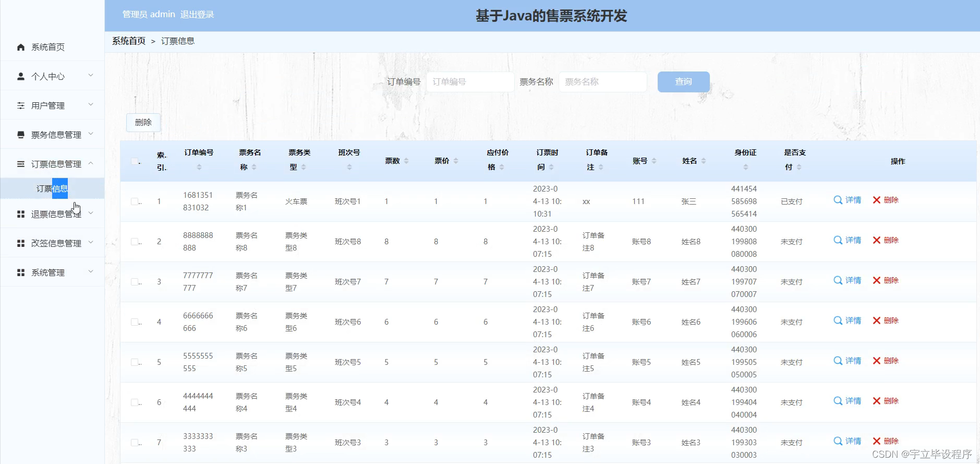Click the sliders icon beside 用户管理
980x464 pixels.
(x=21, y=106)
